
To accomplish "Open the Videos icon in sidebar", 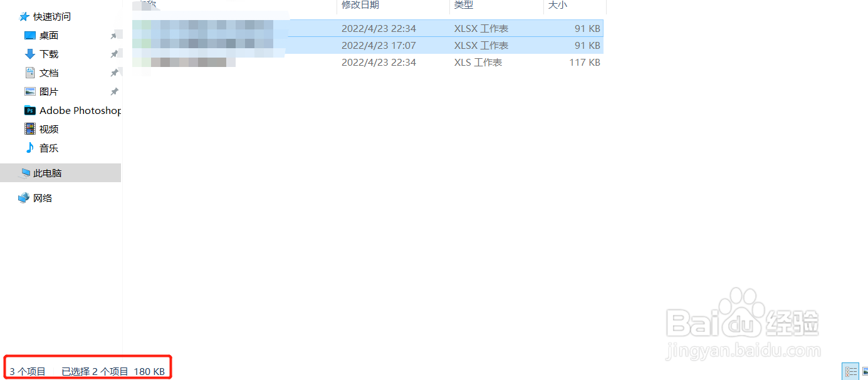I will click(x=30, y=129).
